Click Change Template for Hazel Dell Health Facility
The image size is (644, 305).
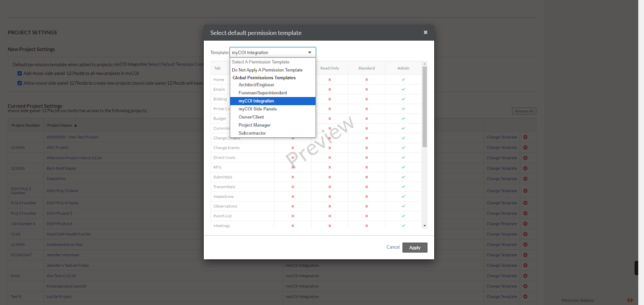click(502, 234)
